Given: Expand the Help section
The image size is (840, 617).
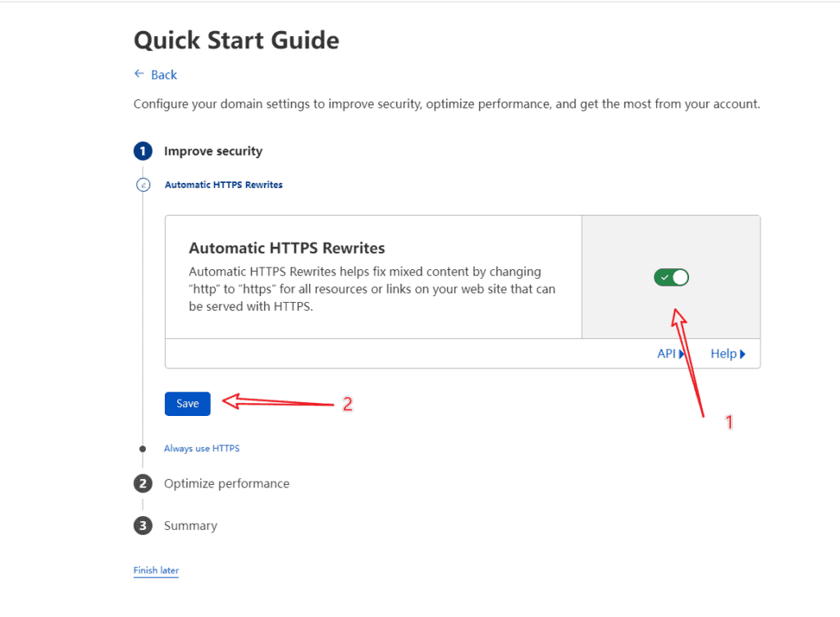Looking at the screenshot, I should click(x=728, y=354).
